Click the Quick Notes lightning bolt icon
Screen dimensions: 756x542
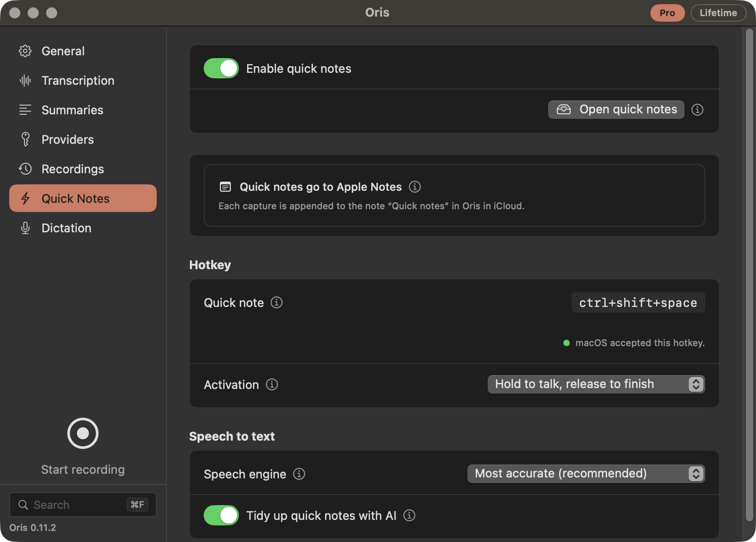tap(25, 198)
